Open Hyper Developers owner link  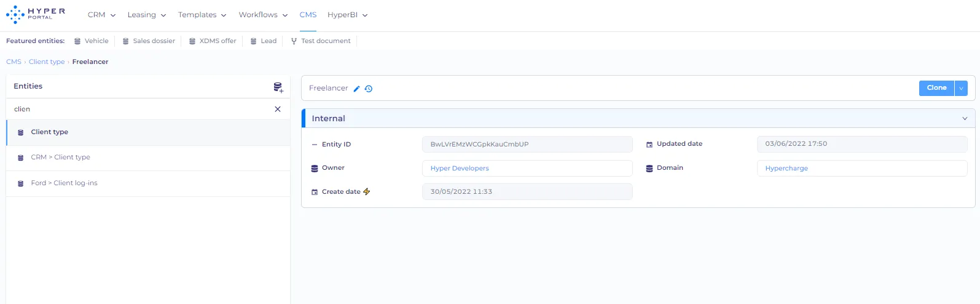coord(460,168)
